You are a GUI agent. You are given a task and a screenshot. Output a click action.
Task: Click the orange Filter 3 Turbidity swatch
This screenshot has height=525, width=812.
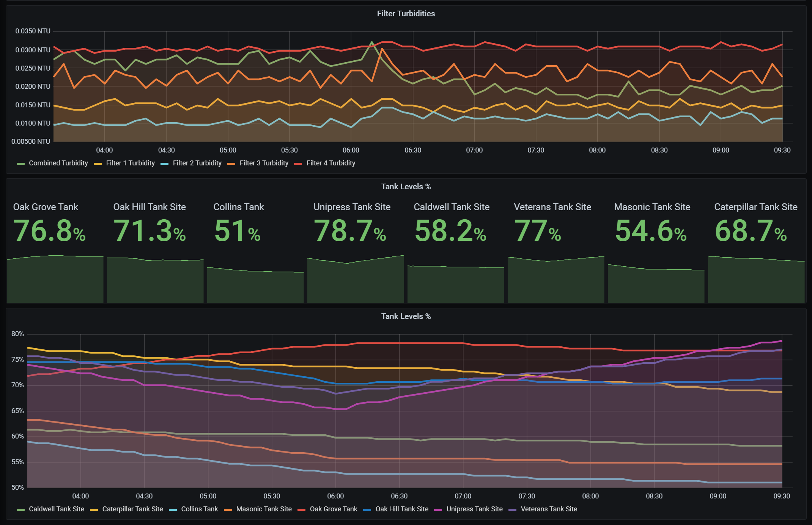tap(231, 164)
